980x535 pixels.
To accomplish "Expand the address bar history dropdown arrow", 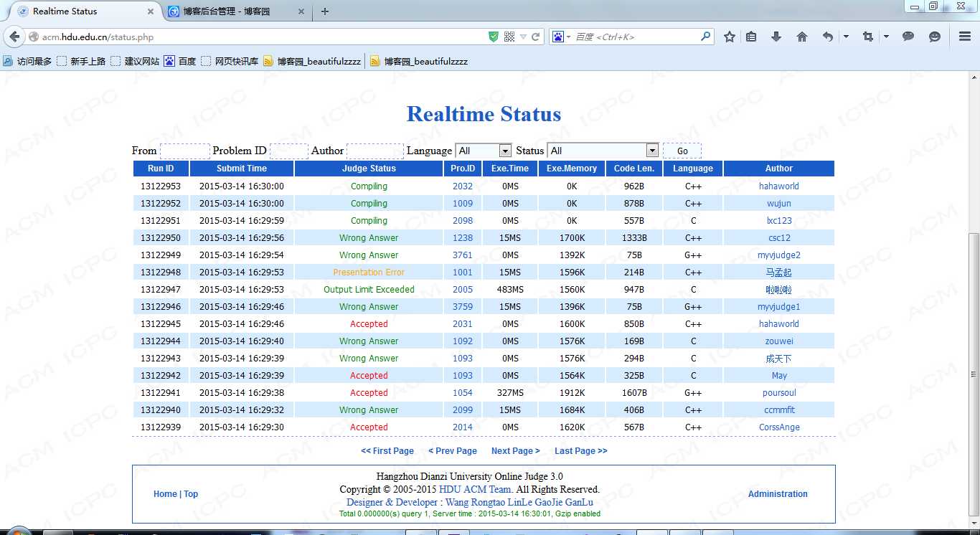I will (x=523, y=37).
